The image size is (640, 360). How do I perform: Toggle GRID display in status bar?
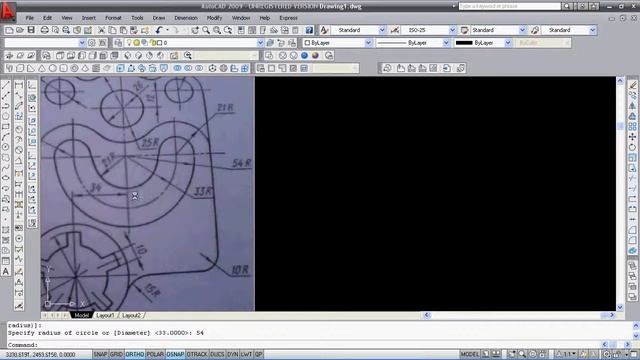point(116,354)
